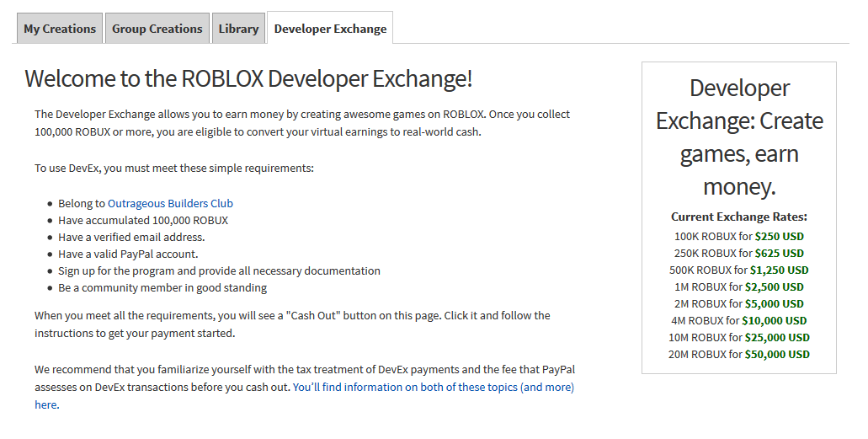Open the Outrageous Builders Club link
The width and height of the screenshot is (868, 439).
coord(170,203)
